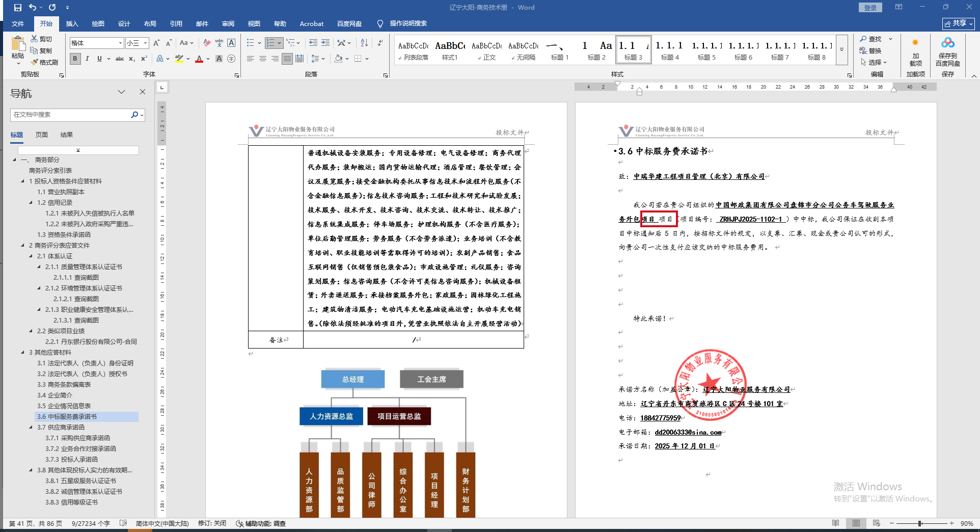The image size is (980, 532).
Task: Insert an enclosed character with the 字 icon
Action: 231,59
